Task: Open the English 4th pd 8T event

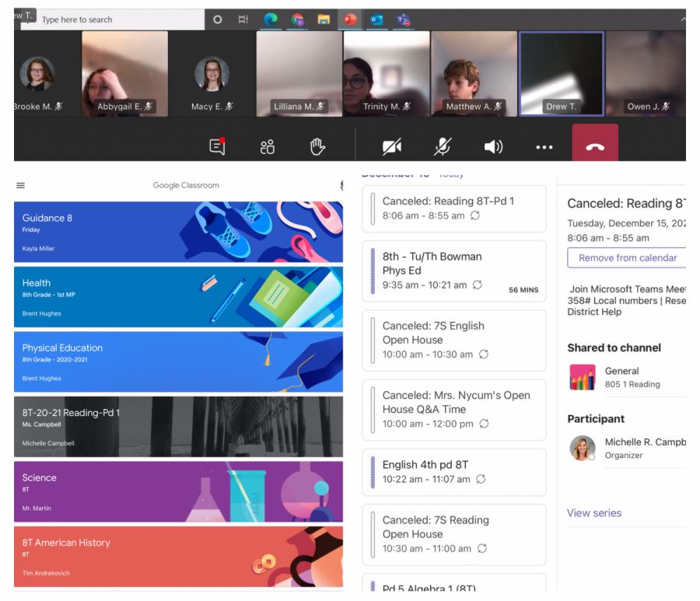Action: tap(454, 473)
